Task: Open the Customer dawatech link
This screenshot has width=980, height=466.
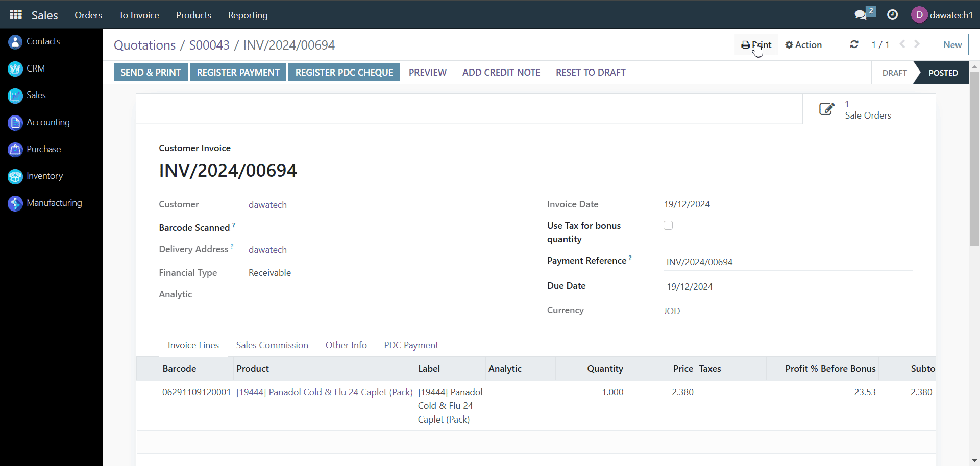Action: [267, 205]
